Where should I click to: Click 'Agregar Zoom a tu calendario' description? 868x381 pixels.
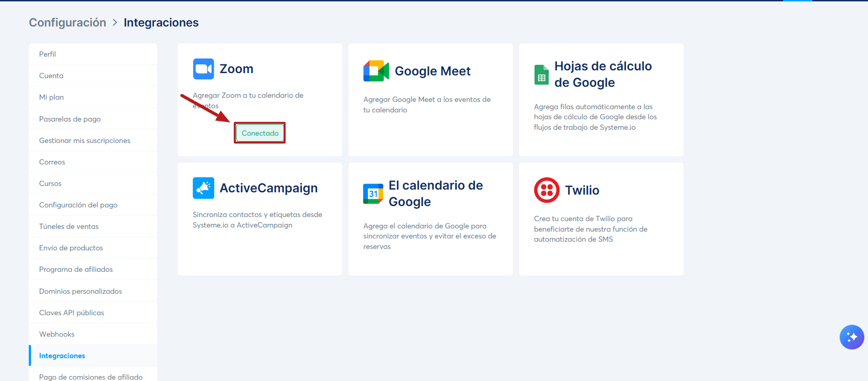[248, 101]
